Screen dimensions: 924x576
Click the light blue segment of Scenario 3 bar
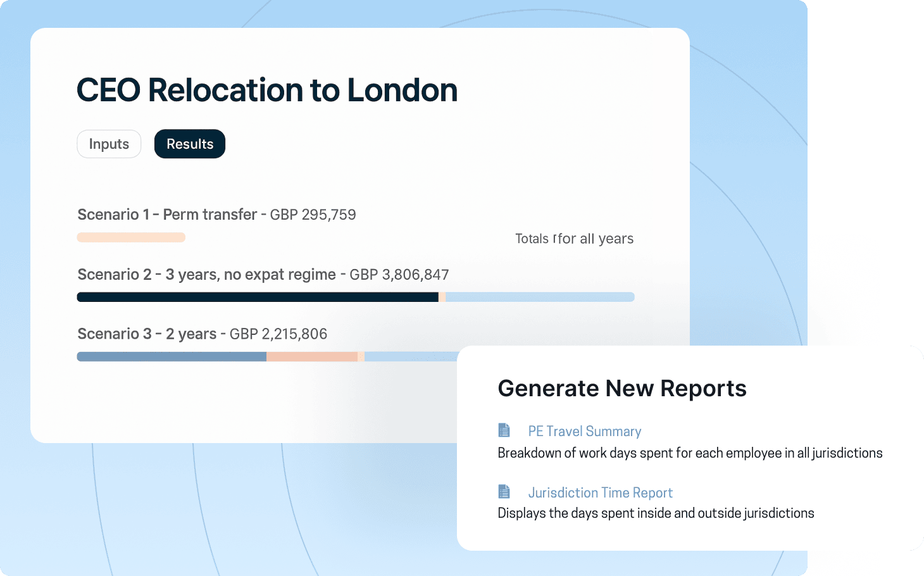(x=410, y=356)
